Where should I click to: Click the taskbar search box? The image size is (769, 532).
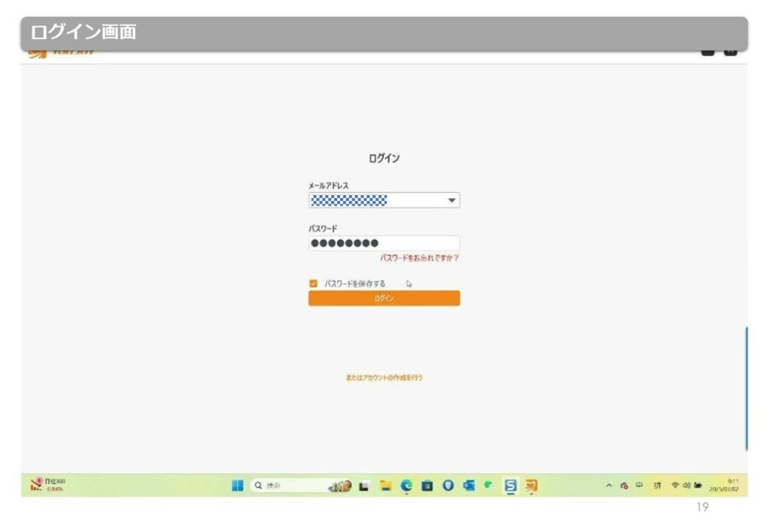283,485
